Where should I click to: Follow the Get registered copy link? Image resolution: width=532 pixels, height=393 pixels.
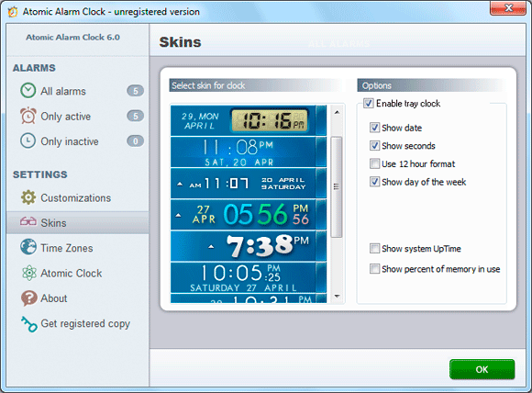pos(85,324)
